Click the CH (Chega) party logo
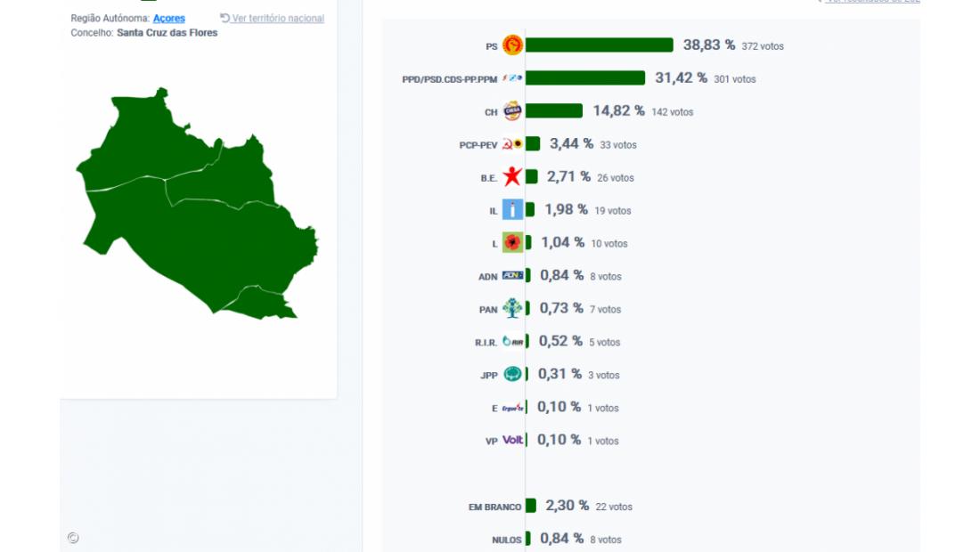This screenshot has width=980, height=552. click(x=512, y=111)
